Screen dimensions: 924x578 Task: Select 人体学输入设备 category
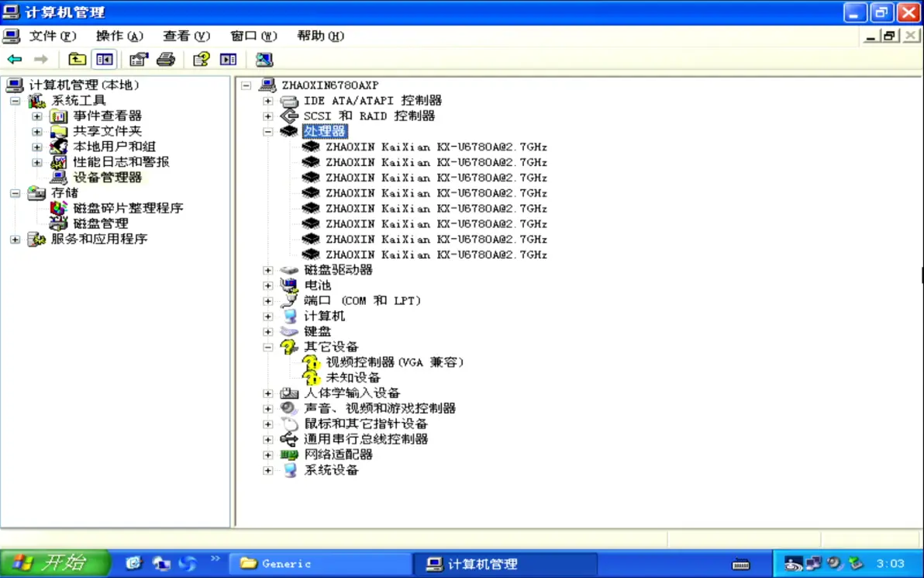click(352, 393)
